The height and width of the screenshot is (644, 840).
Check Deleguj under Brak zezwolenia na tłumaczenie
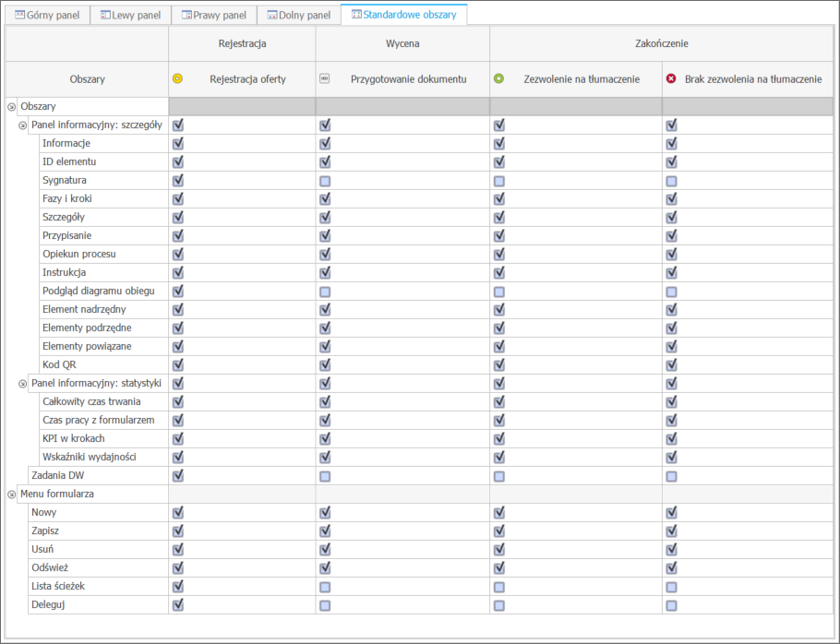pyautogui.click(x=672, y=605)
